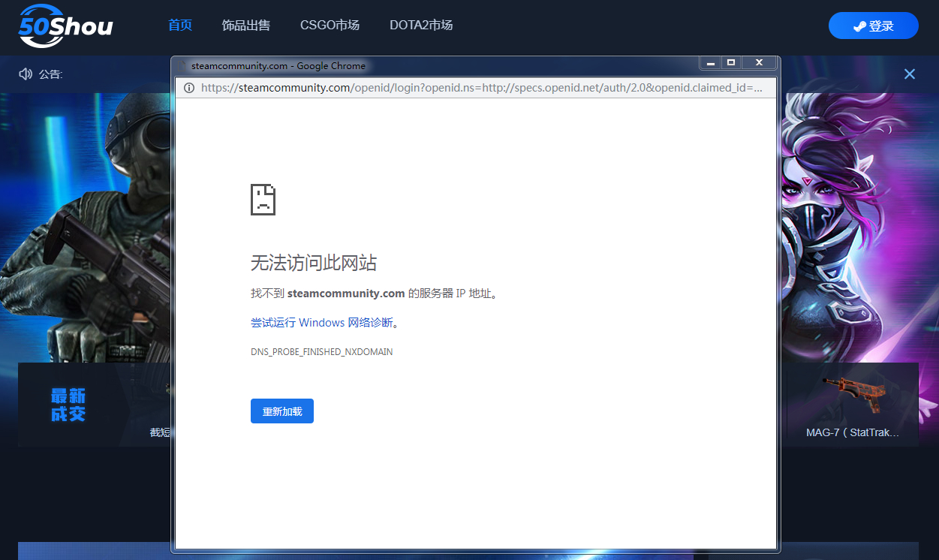Viewport: 939px width, 560px height.
Task: Click the 公告 announcement label
Action: tap(50, 74)
